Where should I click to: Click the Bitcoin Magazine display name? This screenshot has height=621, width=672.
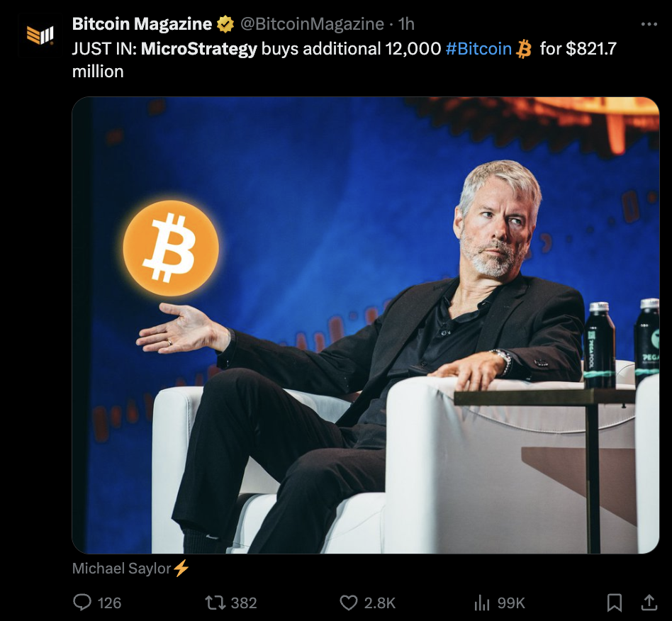[x=142, y=24]
